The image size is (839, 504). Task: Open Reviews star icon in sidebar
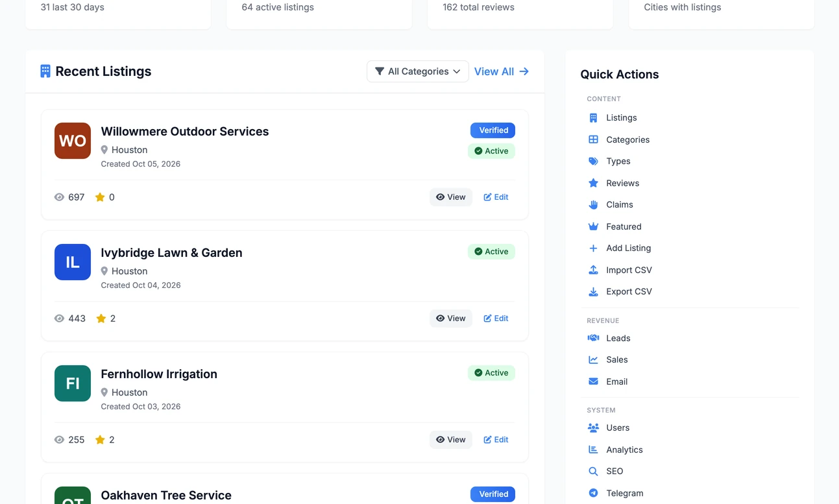click(593, 183)
